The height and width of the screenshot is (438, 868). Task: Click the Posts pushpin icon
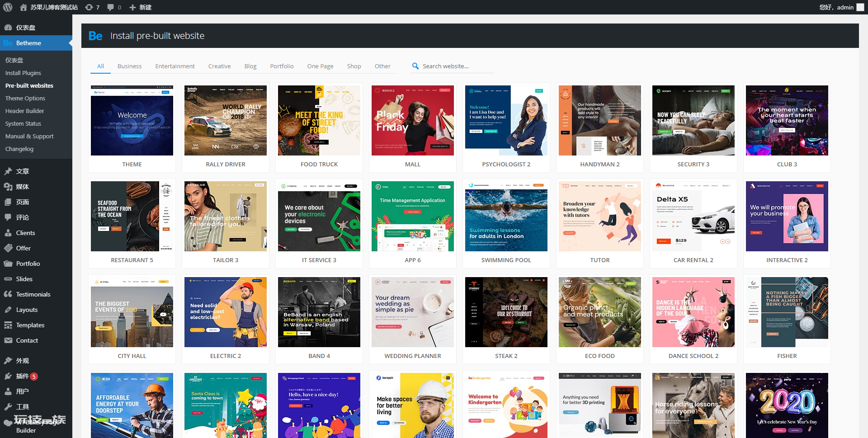click(8, 171)
